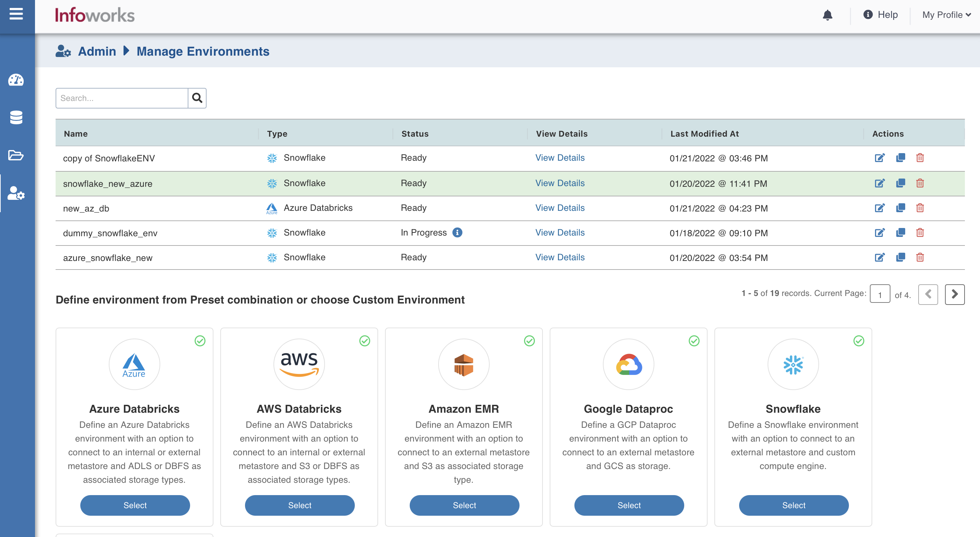Click Admin breadcrumb
The width and height of the screenshot is (980, 537).
tap(97, 52)
